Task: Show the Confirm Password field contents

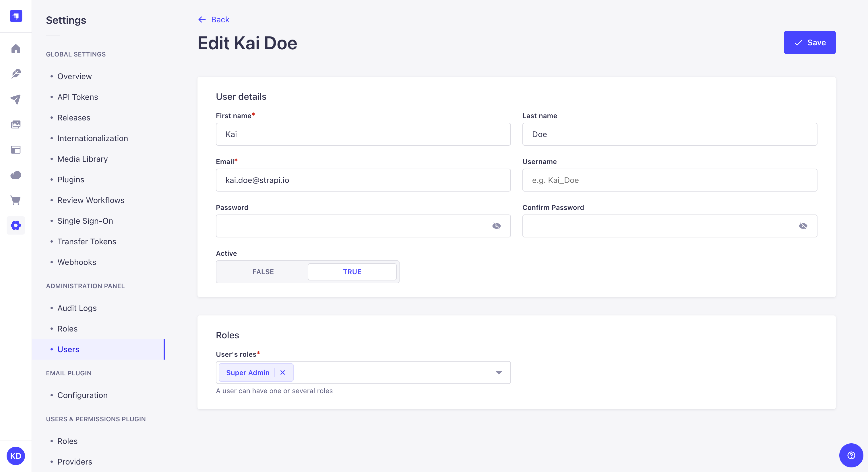Action: (803, 226)
